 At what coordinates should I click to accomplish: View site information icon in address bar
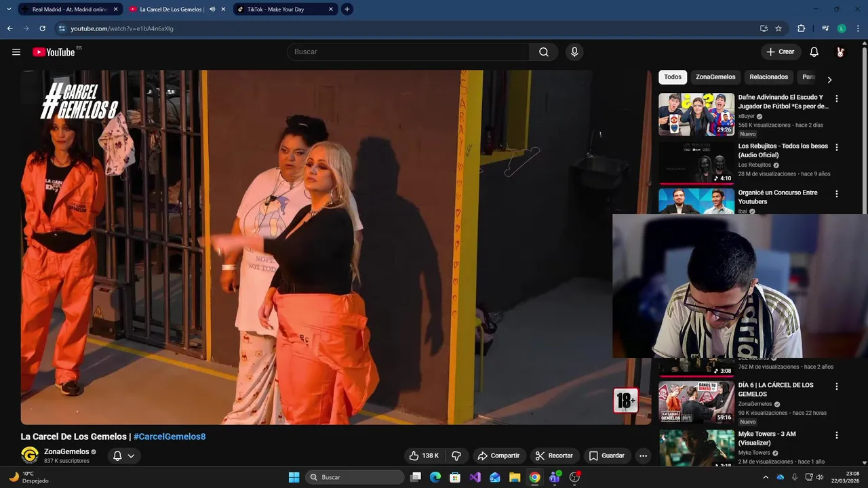62,28
